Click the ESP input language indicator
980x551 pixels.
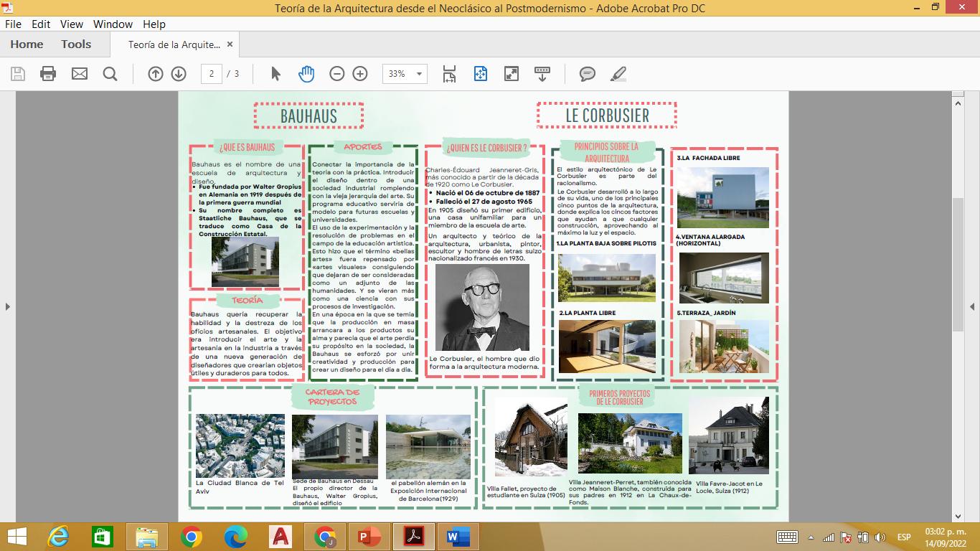(904, 537)
